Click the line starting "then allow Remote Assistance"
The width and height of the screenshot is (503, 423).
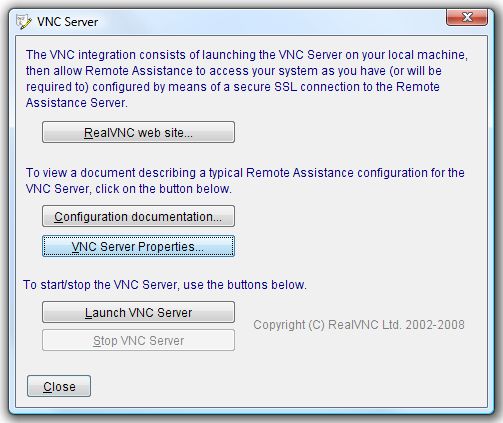234,71
